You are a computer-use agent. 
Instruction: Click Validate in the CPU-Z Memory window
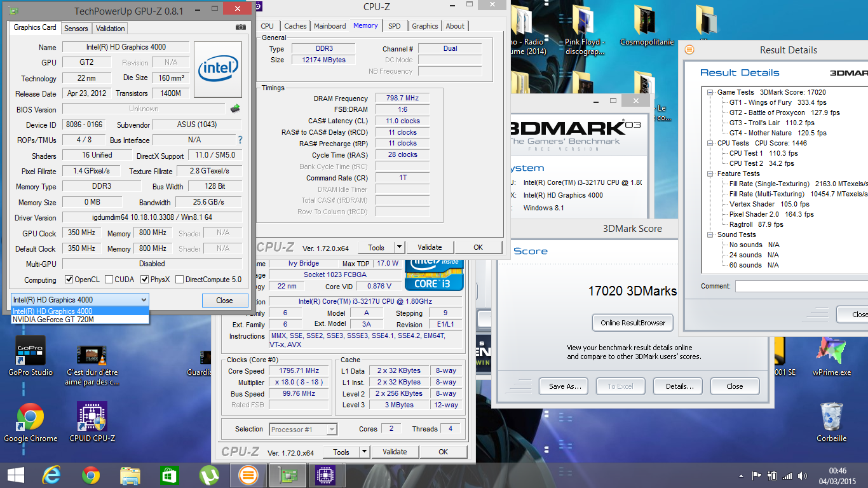(430, 247)
